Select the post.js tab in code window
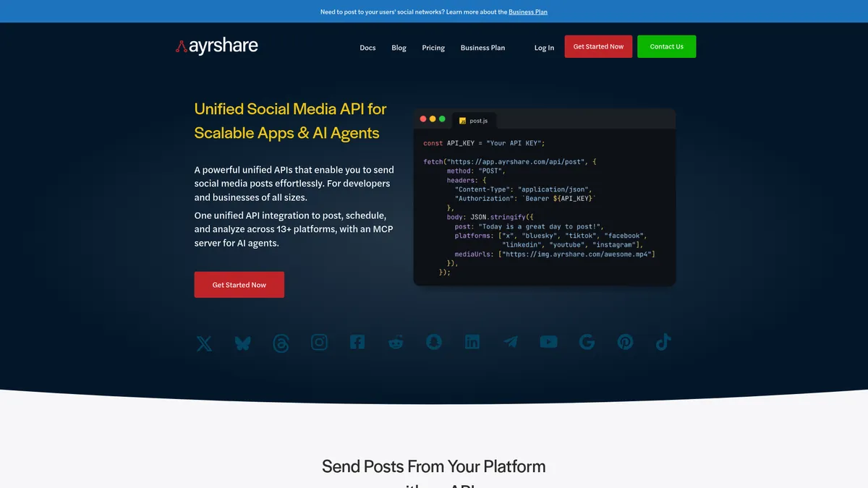 [475, 121]
